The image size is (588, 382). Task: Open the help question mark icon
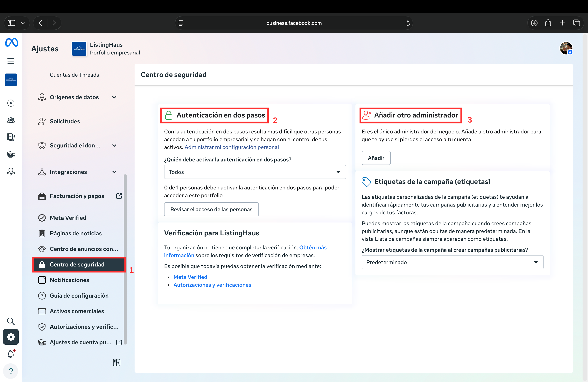point(11,371)
